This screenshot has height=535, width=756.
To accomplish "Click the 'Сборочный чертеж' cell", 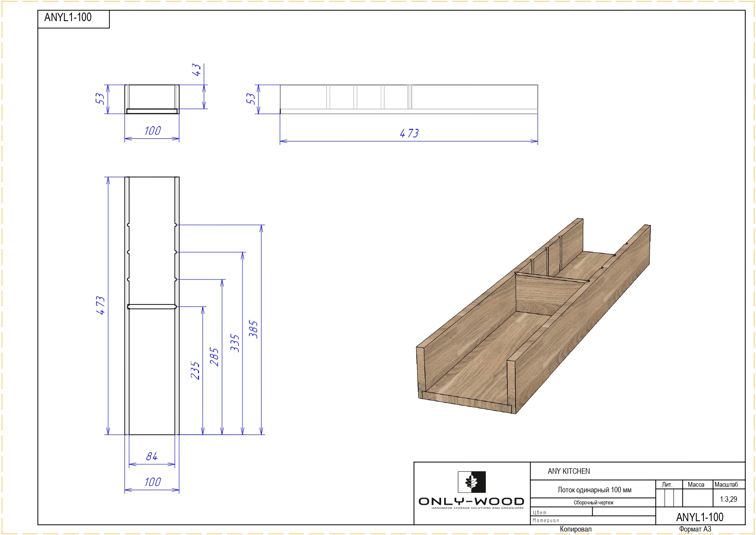I will pos(593,503).
